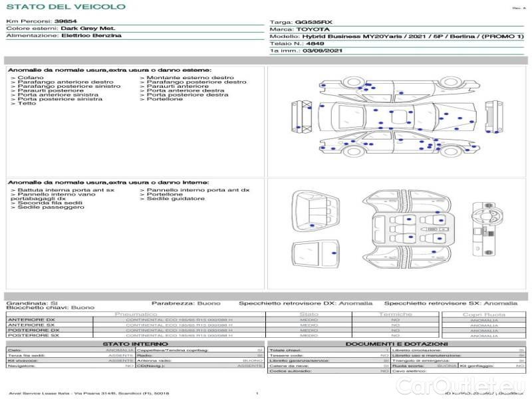The height and width of the screenshot is (399, 532).
Task: Click the STATO DEL VEICOLO title
Action: point(65,7)
